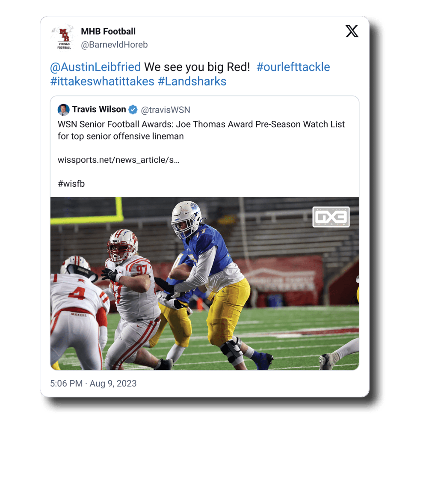Screen dimensions: 426x504
Task: Click Travis Wilson's small profile picture
Action: pos(64,110)
